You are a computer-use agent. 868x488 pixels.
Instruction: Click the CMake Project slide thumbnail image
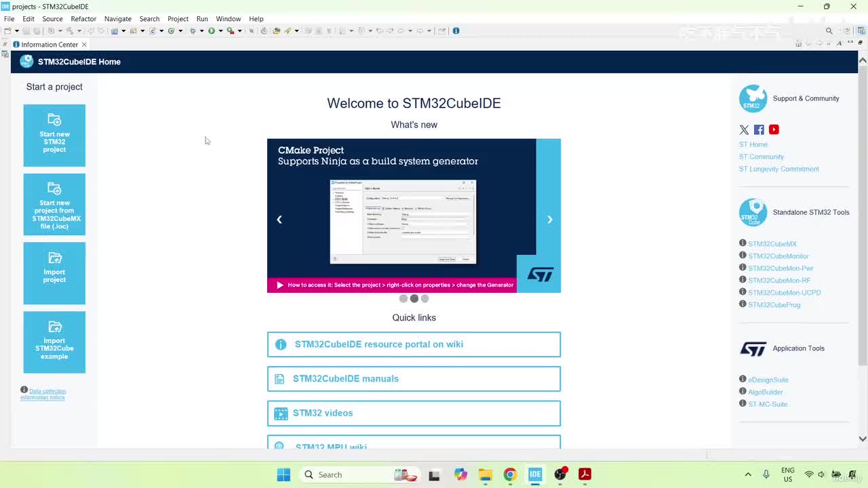[x=403, y=222]
